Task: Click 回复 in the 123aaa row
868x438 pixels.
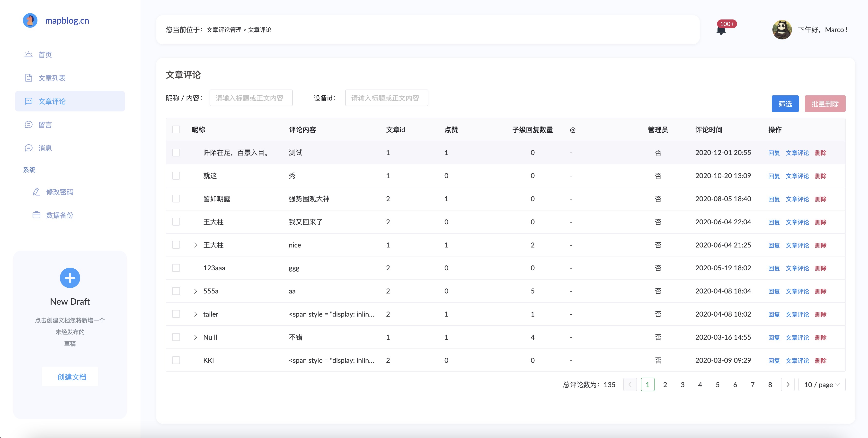Action: (774, 268)
